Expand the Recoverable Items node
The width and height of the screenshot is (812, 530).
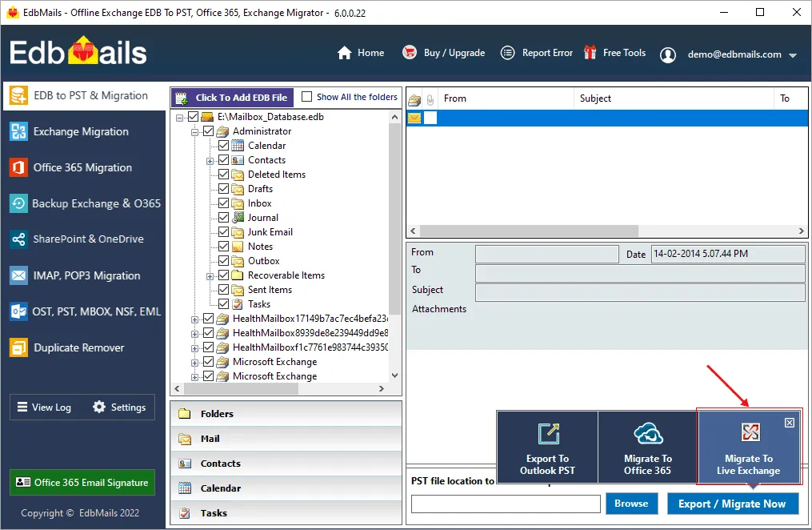[x=210, y=276]
